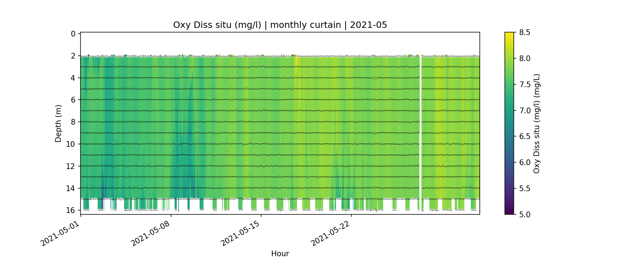Click the vertical colorbar label text
Screen dimensions: 644x268
coord(536,123)
